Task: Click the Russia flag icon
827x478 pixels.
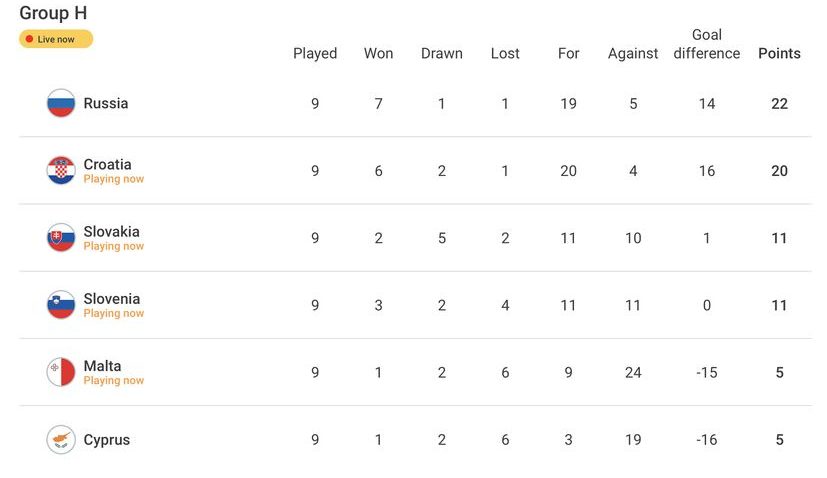Action: [61, 103]
